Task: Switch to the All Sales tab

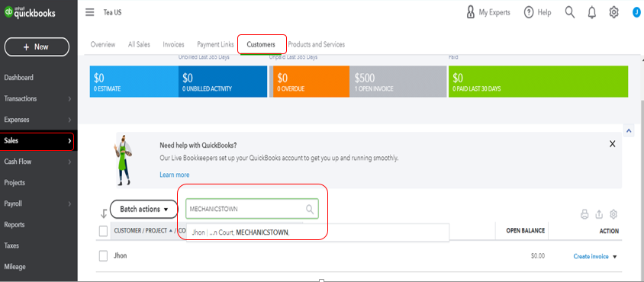Action: coord(139,44)
